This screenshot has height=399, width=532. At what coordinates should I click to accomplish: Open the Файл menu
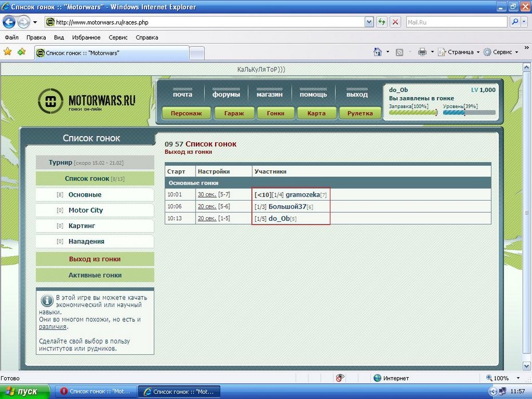click(11, 37)
